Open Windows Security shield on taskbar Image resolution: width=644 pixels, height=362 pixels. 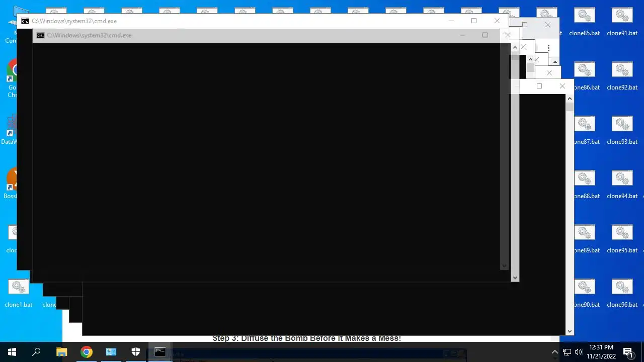click(136, 352)
